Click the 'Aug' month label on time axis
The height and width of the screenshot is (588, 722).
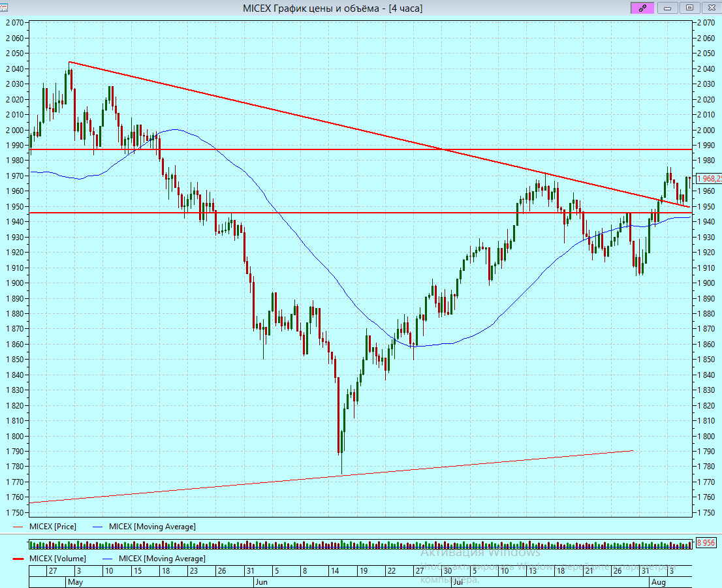tap(659, 582)
